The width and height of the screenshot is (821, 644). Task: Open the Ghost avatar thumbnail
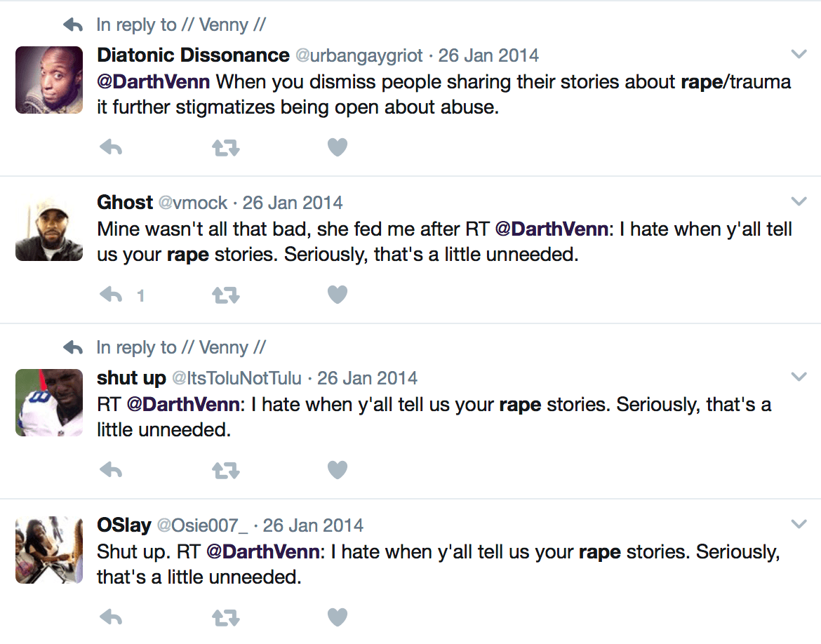tap(49, 228)
